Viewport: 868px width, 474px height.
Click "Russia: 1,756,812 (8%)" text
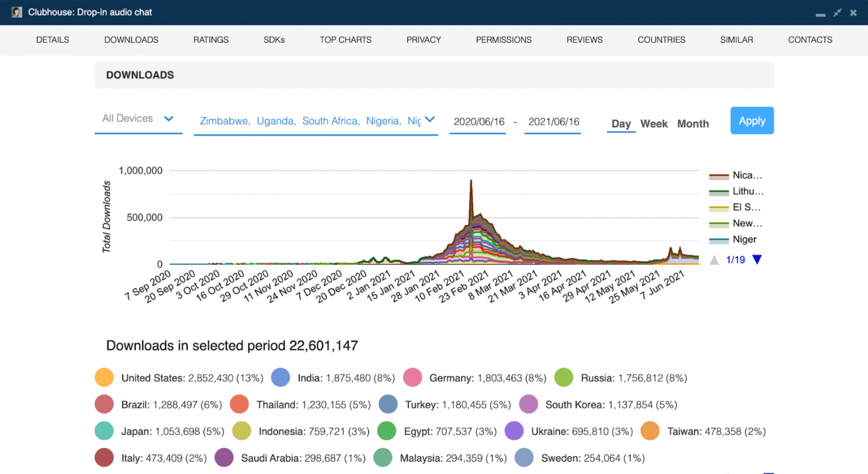click(634, 378)
